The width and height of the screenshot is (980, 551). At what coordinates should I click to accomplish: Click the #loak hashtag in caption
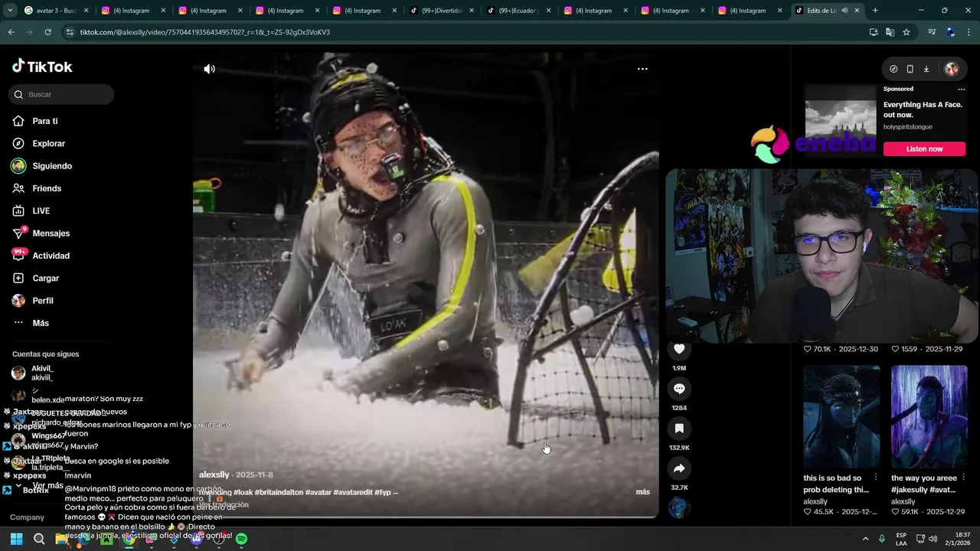[x=243, y=492]
